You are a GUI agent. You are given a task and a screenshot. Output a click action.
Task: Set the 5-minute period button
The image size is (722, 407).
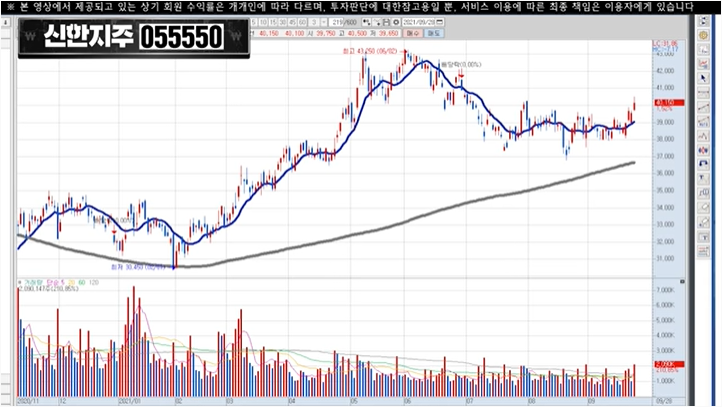254,22
